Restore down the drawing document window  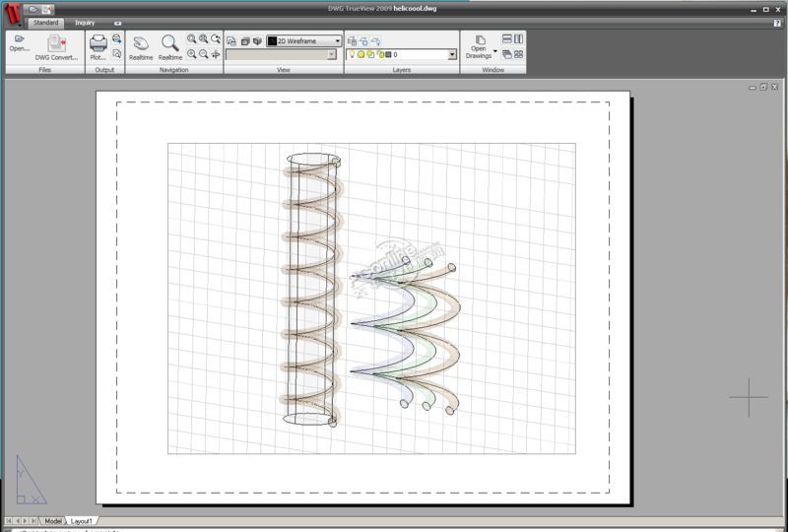coord(763,87)
